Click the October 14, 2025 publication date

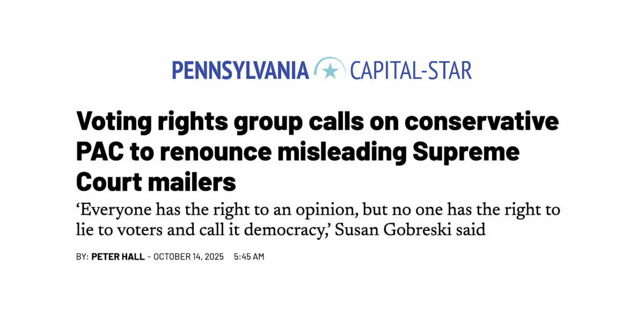[189, 257]
